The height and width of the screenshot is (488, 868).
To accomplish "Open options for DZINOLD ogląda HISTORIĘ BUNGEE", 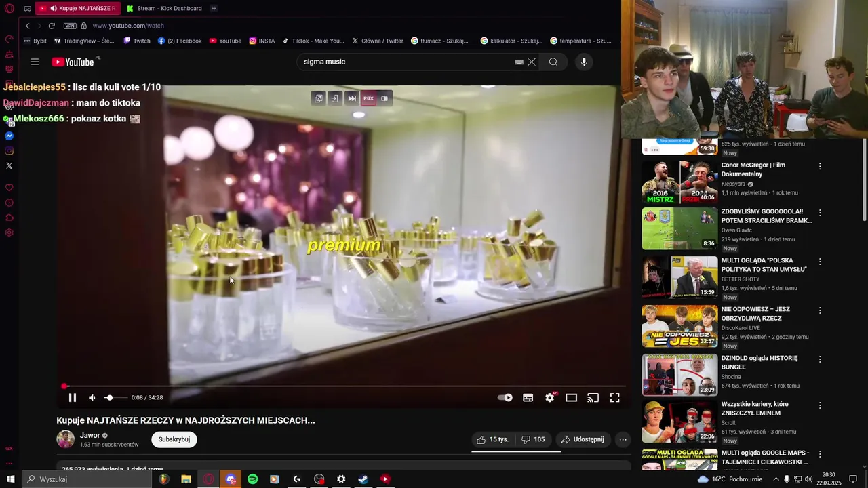I will pyautogui.click(x=820, y=359).
